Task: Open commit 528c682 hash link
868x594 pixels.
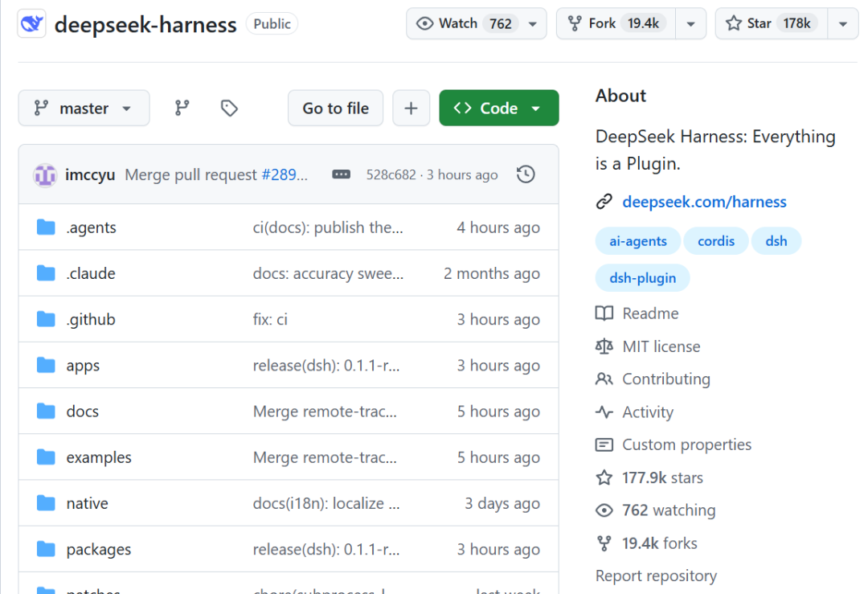Action: pyautogui.click(x=391, y=175)
